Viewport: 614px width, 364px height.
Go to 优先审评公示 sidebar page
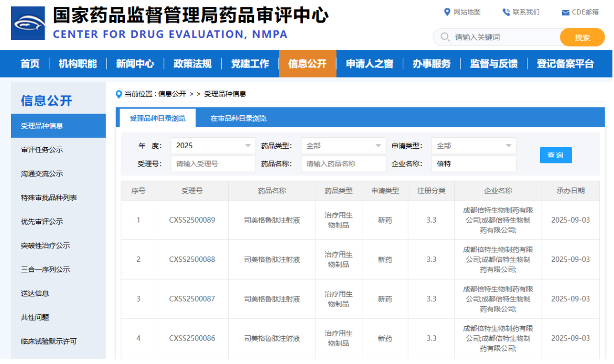click(42, 222)
